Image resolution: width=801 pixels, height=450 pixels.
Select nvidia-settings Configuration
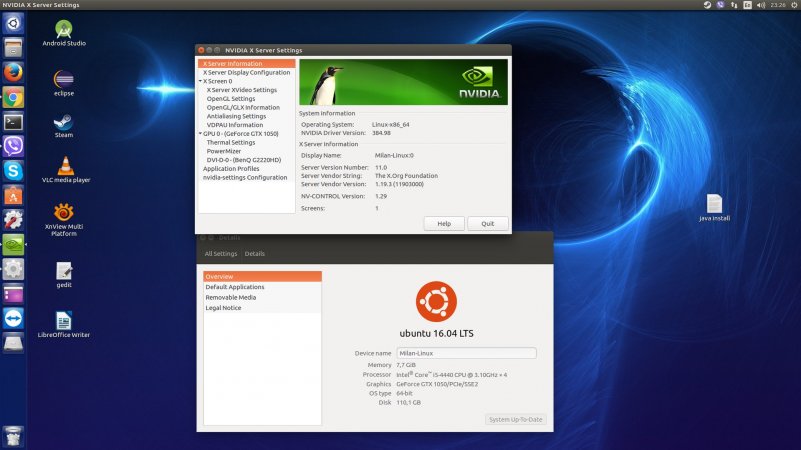tap(245, 177)
